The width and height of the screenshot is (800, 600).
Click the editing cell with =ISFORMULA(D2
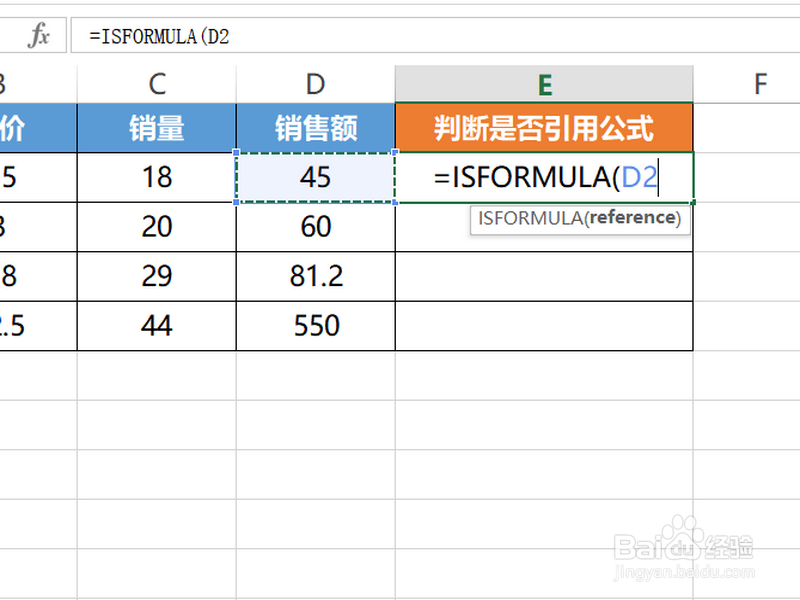(544, 177)
